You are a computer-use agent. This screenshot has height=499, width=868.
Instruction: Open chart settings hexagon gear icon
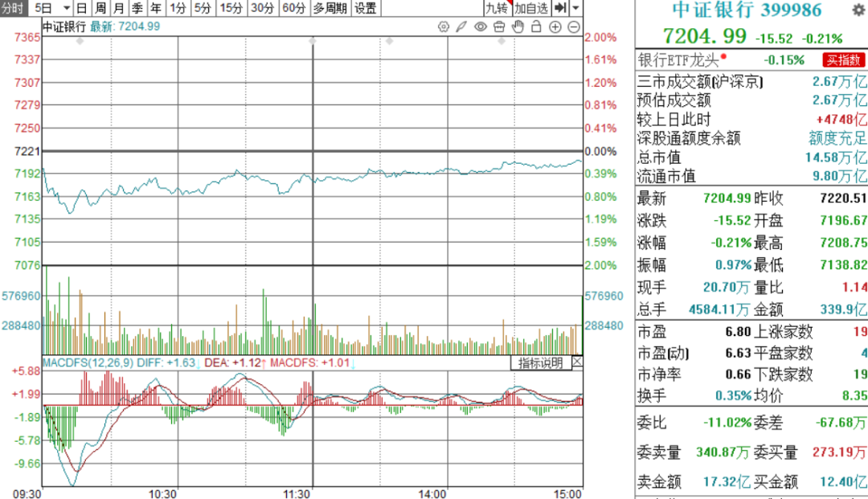[x=443, y=27]
